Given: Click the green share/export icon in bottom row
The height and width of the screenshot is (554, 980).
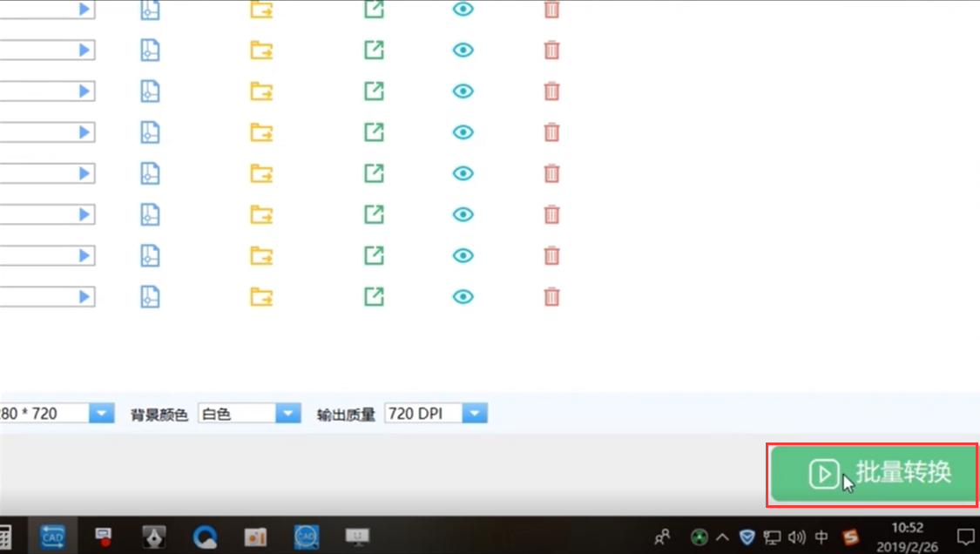Looking at the screenshot, I should [374, 296].
